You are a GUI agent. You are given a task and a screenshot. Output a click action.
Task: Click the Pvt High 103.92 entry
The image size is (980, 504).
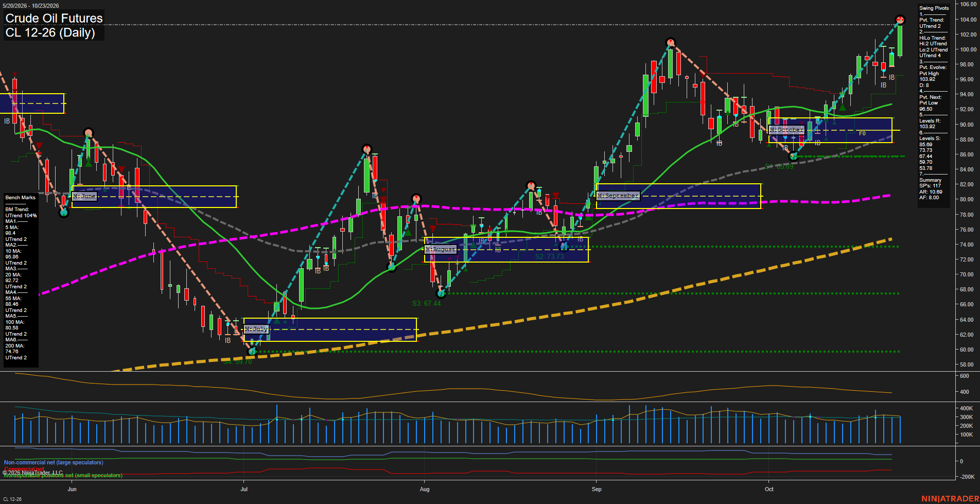[929, 76]
